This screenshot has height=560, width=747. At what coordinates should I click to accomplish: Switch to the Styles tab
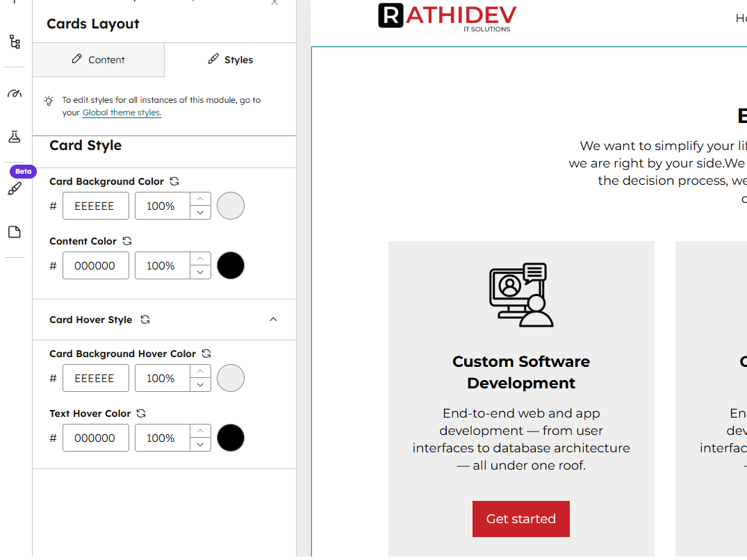tap(231, 60)
